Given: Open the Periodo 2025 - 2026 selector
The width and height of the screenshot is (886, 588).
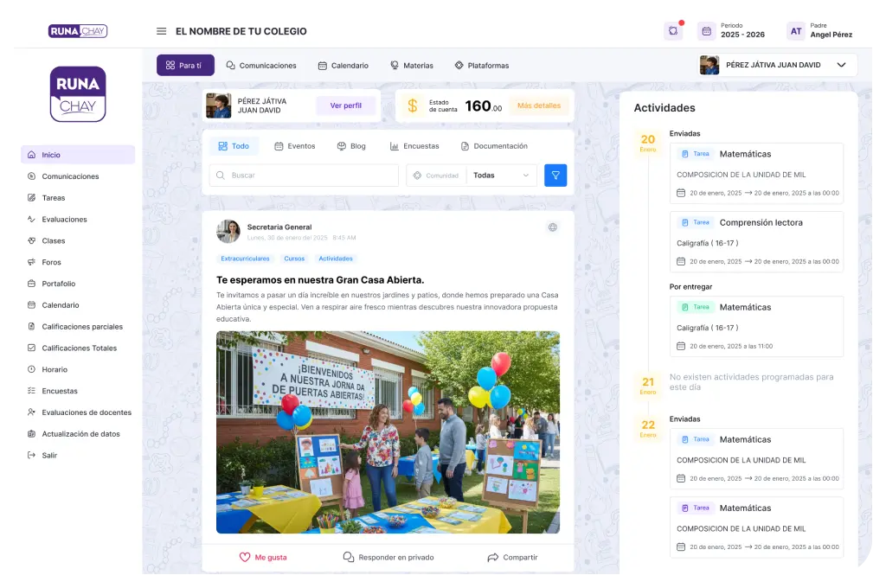Looking at the screenshot, I should [x=742, y=31].
